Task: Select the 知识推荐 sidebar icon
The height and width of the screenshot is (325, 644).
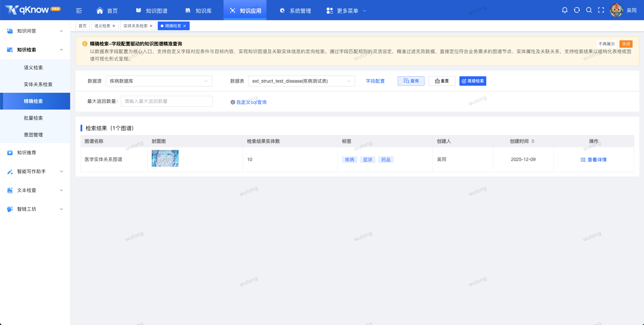Action: [10, 153]
